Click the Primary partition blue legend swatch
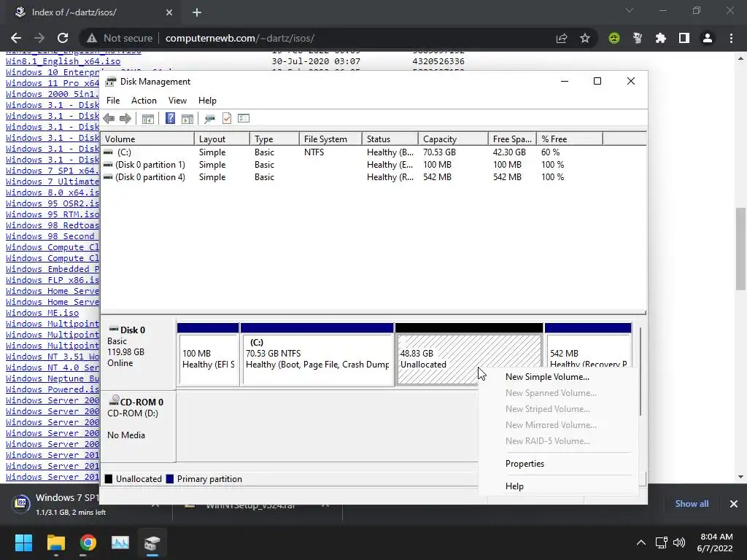The height and width of the screenshot is (560, 747). coord(169,479)
